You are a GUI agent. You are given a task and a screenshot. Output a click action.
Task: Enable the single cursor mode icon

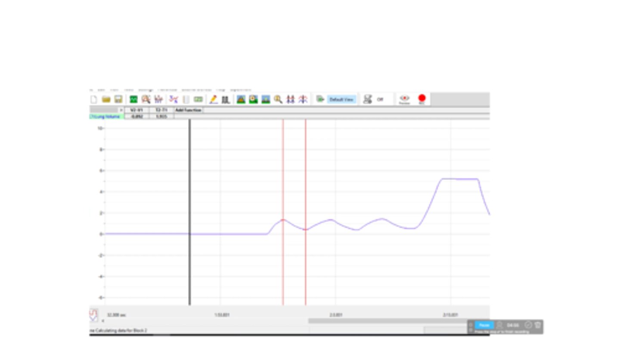tap(303, 99)
